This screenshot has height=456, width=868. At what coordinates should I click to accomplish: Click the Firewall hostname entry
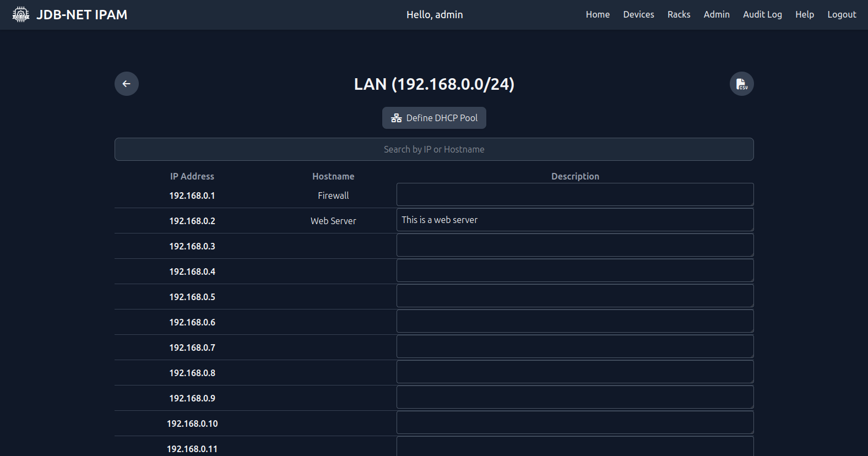333,196
